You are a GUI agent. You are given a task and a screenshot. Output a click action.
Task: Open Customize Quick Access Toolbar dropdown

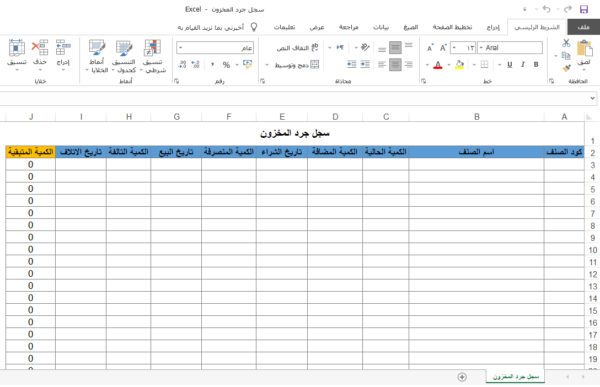tap(525, 9)
